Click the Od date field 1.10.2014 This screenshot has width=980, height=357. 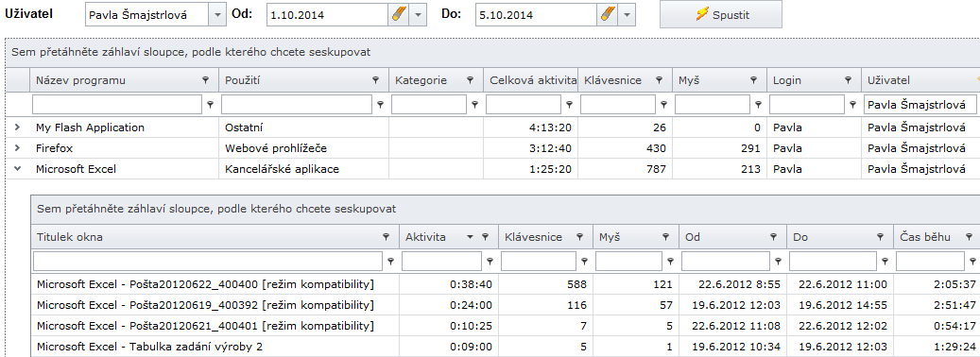click(328, 14)
